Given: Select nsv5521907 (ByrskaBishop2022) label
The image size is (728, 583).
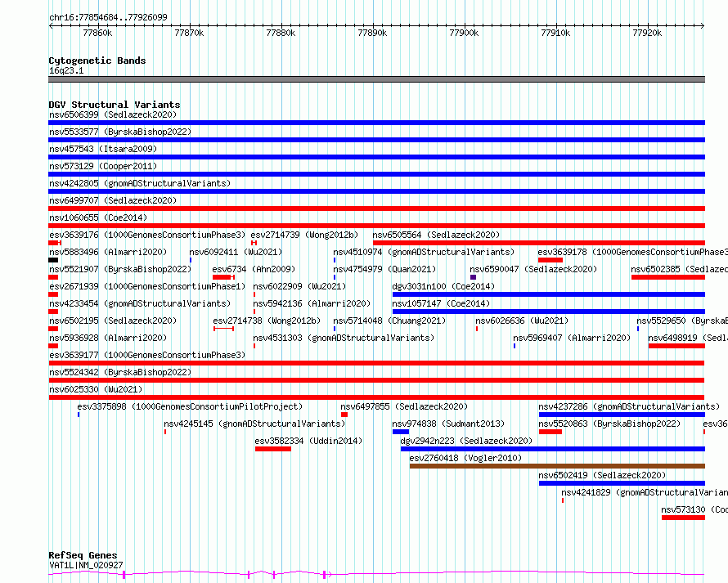Looking at the screenshot, I should [x=120, y=269].
